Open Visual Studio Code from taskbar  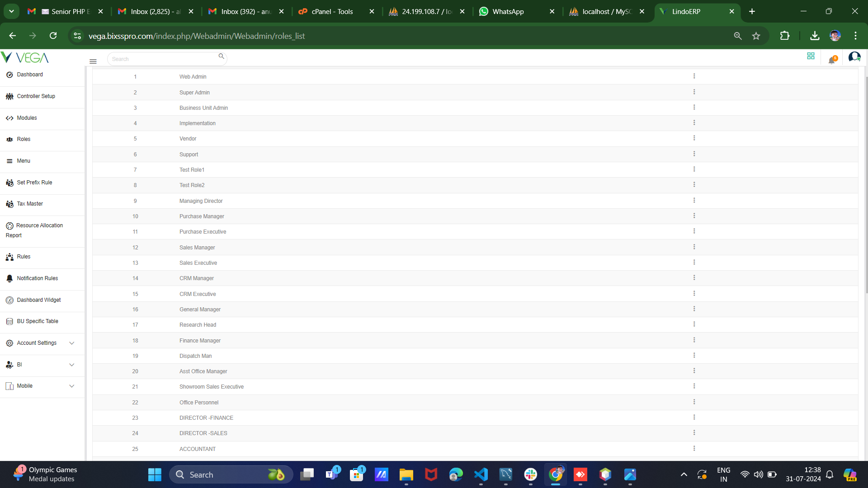[x=481, y=475]
